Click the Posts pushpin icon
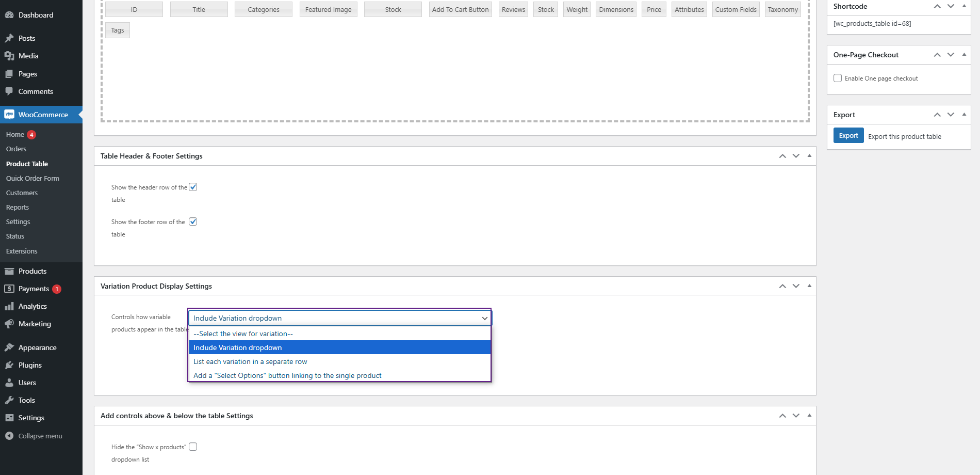 pyautogui.click(x=9, y=38)
